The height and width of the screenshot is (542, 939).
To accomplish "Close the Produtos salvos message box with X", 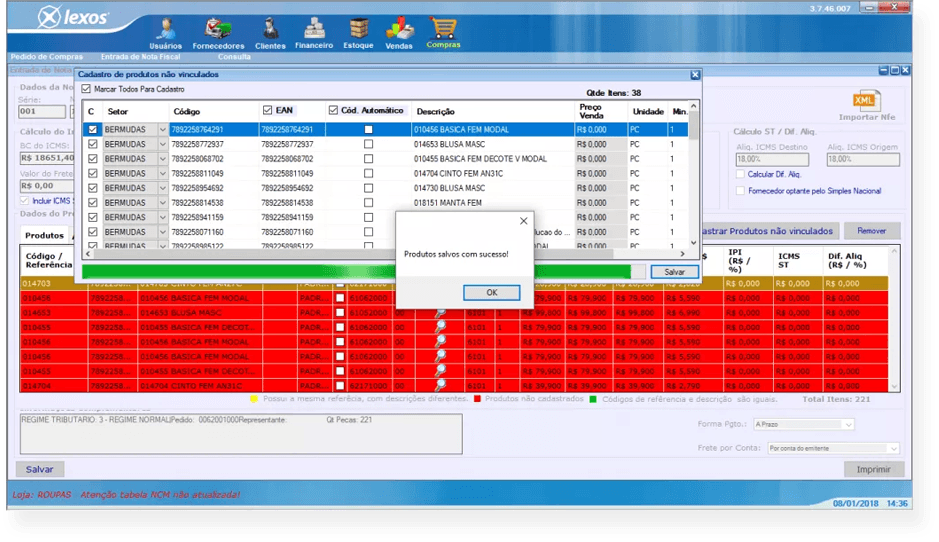I will (x=523, y=221).
